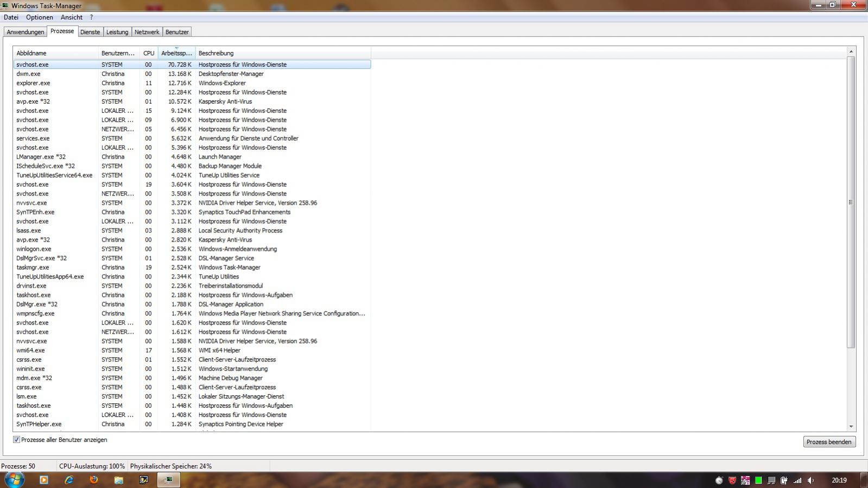Select the taskmgr.exe process row
Viewport: 868px width, 488px height.
tap(192, 268)
